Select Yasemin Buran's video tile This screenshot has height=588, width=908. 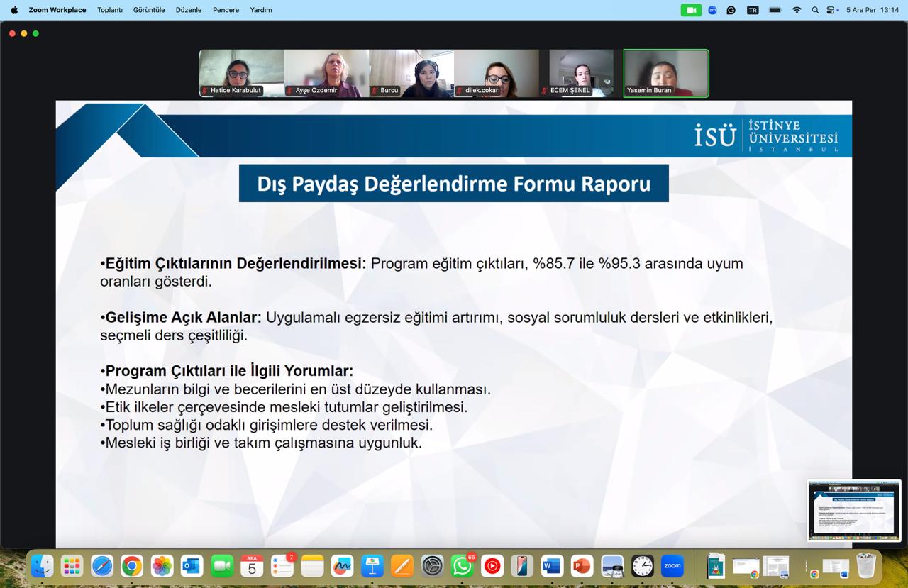pos(665,72)
